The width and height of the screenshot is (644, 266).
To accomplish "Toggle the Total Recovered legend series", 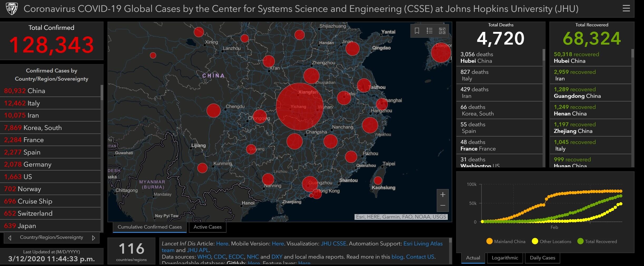I will 597,241.
